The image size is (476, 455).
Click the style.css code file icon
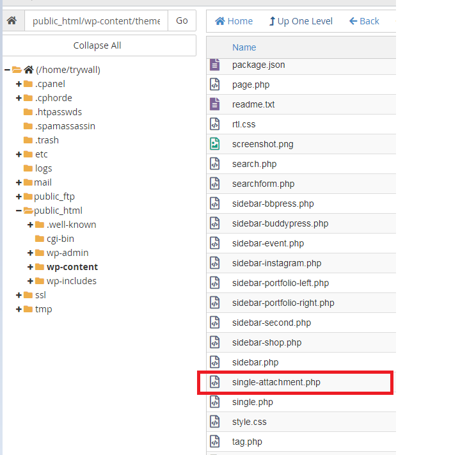pyautogui.click(x=215, y=422)
